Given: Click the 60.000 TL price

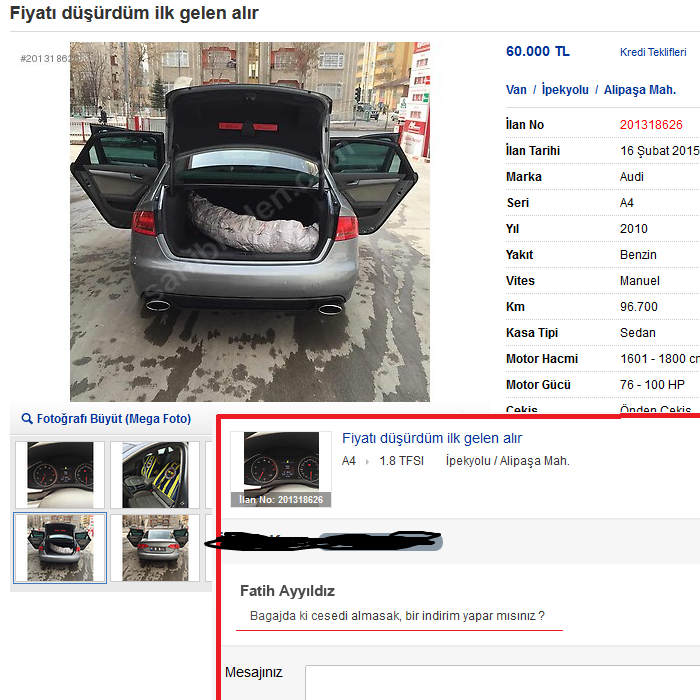Looking at the screenshot, I should [538, 51].
